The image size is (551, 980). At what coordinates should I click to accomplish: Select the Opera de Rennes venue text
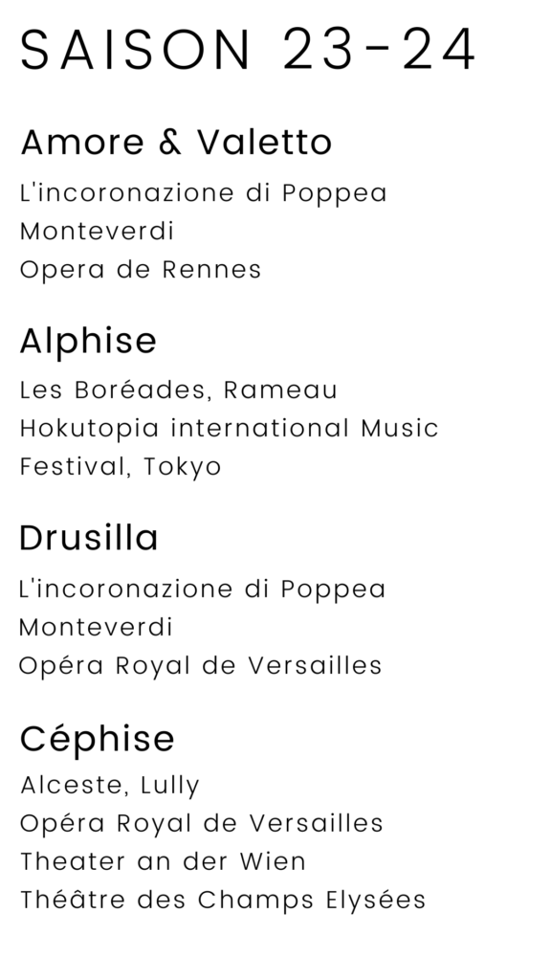[141, 270]
